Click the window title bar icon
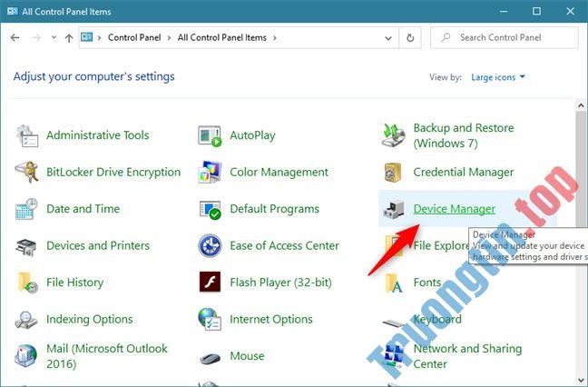The width and height of the screenshot is (588, 387). 12,11
